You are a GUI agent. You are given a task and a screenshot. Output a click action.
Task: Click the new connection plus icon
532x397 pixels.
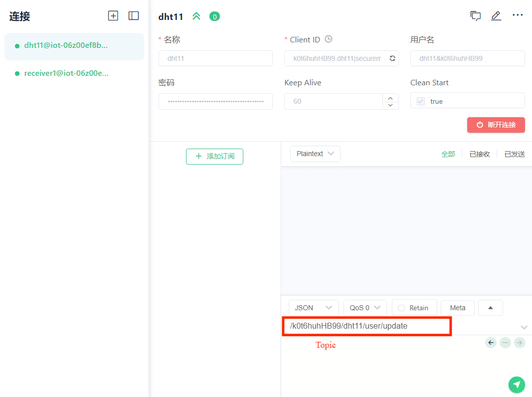click(113, 15)
